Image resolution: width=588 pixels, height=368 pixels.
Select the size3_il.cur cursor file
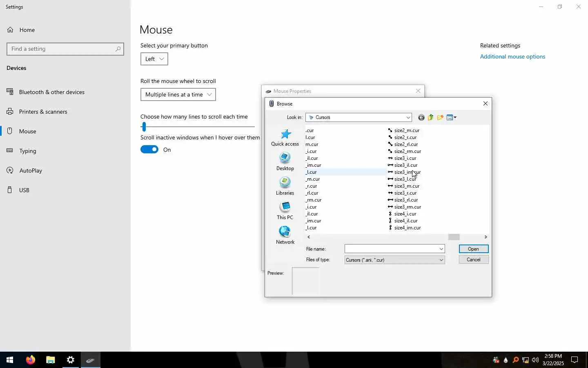pos(403,165)
